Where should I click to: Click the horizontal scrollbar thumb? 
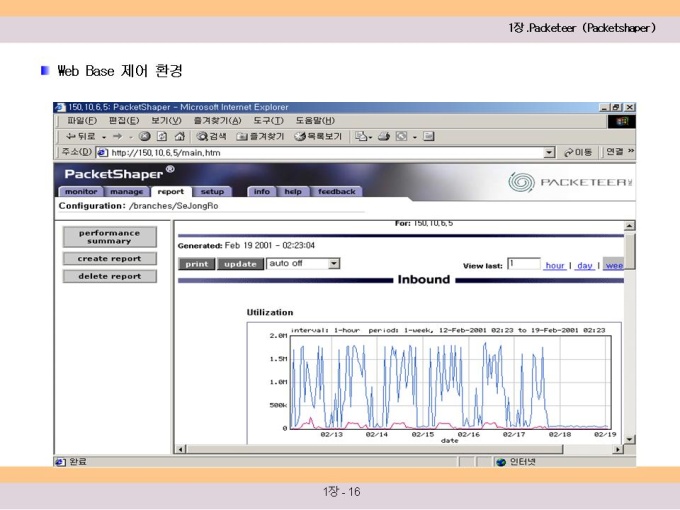(x=375, y=449)
